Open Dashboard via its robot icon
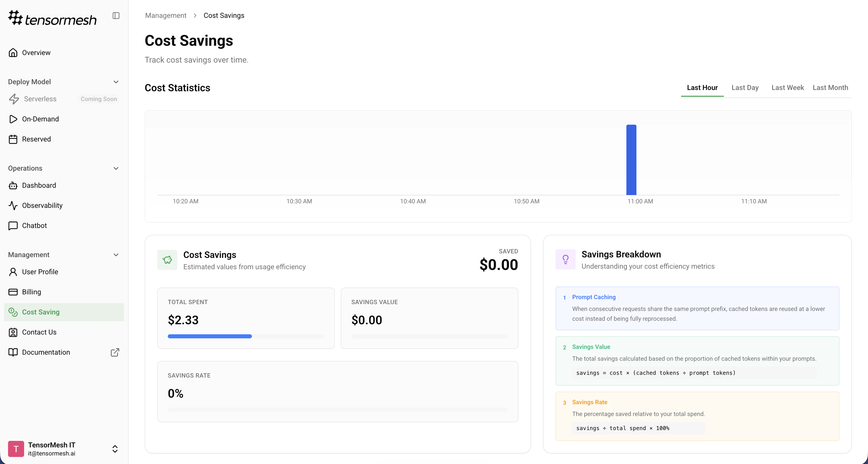Viewport: 868px width, 464px height. point(13,185)
